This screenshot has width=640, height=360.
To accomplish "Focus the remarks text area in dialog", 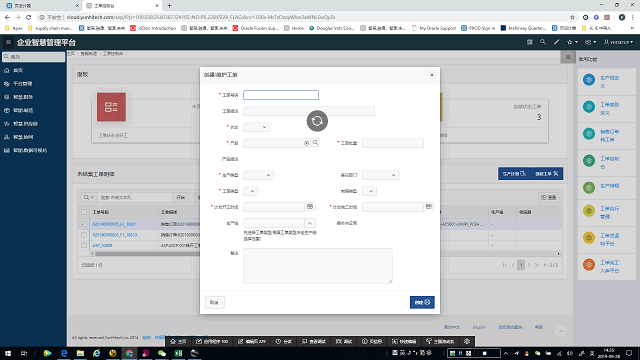I will point(318,266).
